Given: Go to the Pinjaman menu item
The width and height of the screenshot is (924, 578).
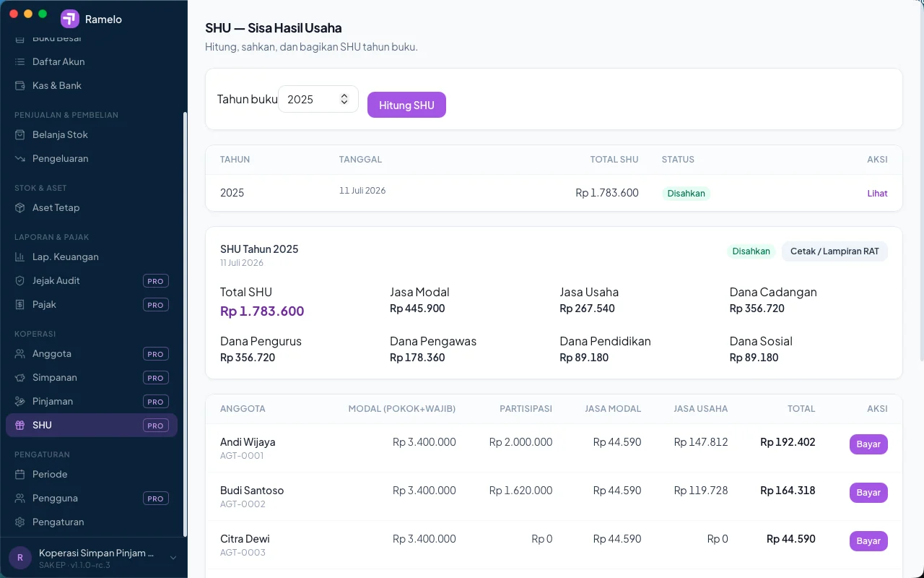Looking at the screenshot, I should click(92, 401).
